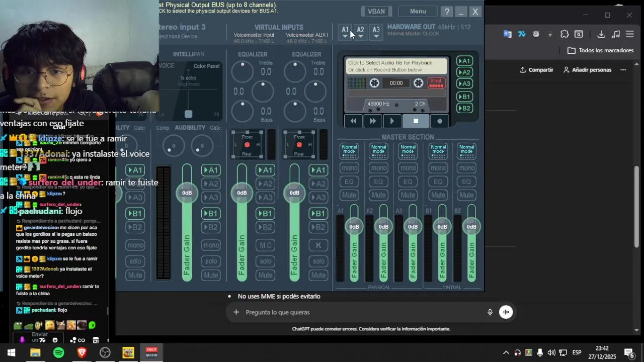Fast-forward the Voicemeeter cassette recorder
Image resolution: width=644 pixels, height=362 pixels.
tap(373, 121)
